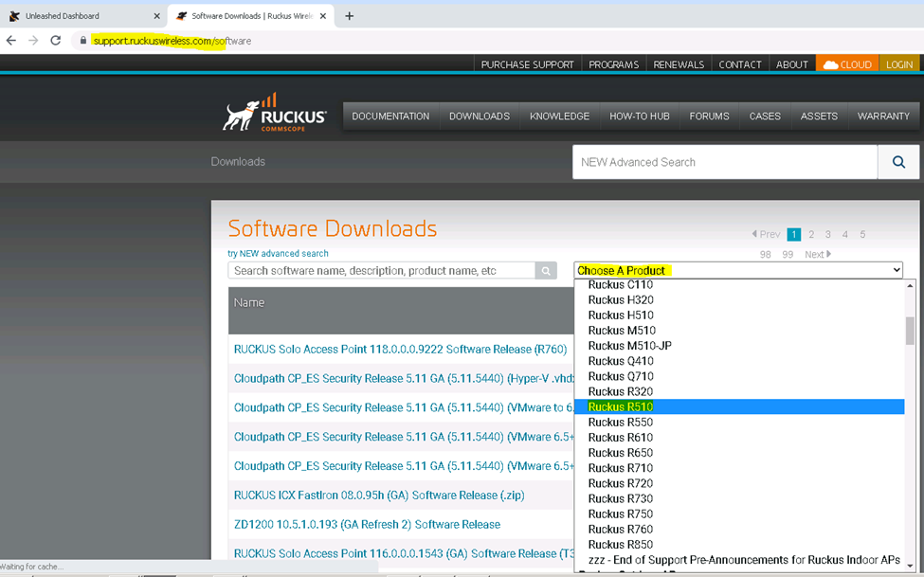Viewport: 924px width, 577px height.
Task: Select Ruckus R720 from product list
Action: (x=739, y=483)
